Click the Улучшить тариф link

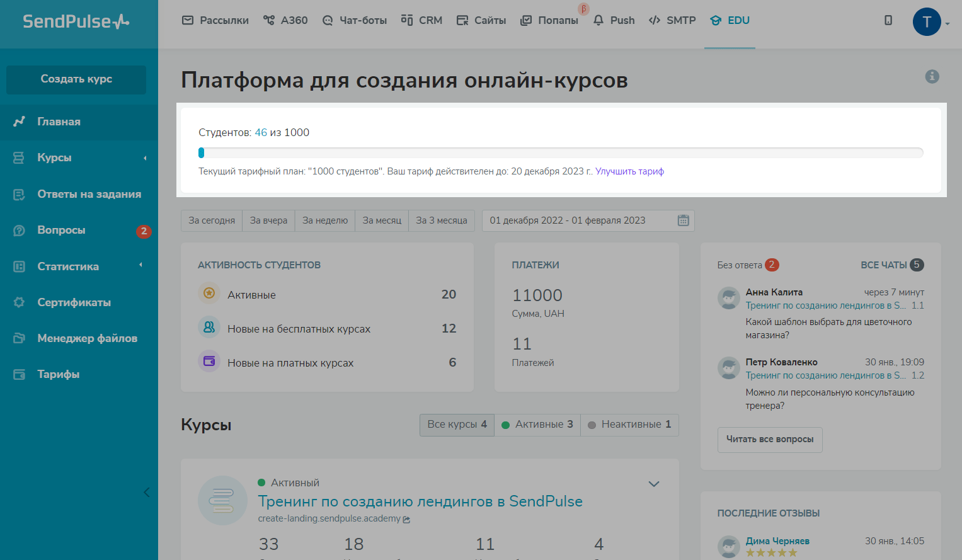point(629,171)
